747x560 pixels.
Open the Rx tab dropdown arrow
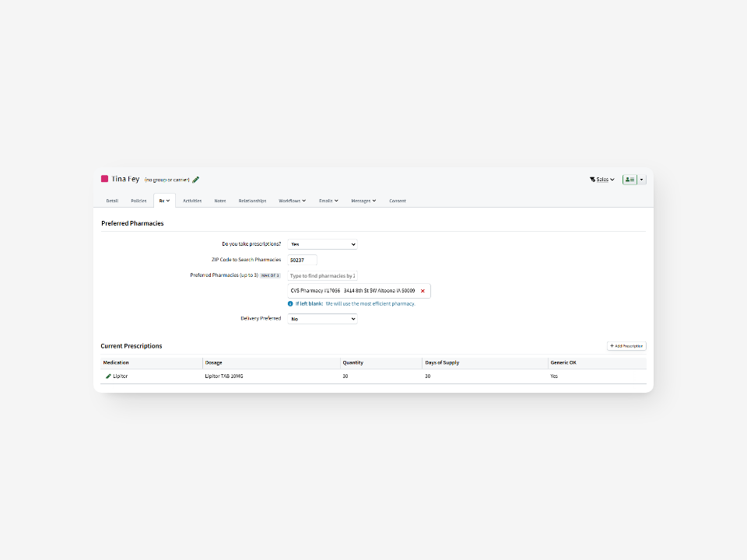click(x=167, y=201)
